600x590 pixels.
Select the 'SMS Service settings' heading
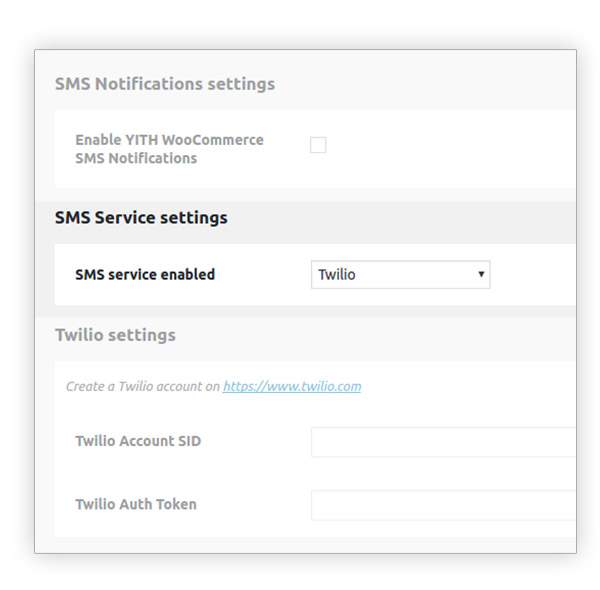141,218
